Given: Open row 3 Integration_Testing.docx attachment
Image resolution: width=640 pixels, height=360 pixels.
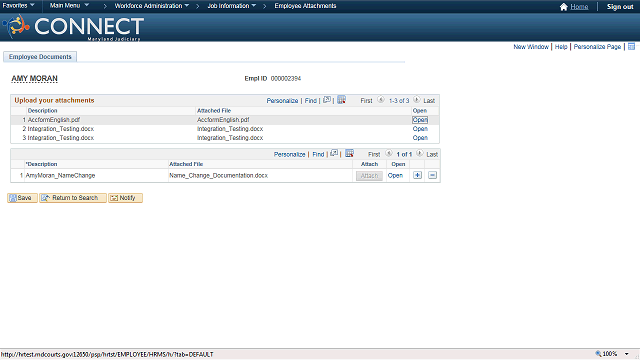Looking at the screenshot, I should [x=420, y=138].
